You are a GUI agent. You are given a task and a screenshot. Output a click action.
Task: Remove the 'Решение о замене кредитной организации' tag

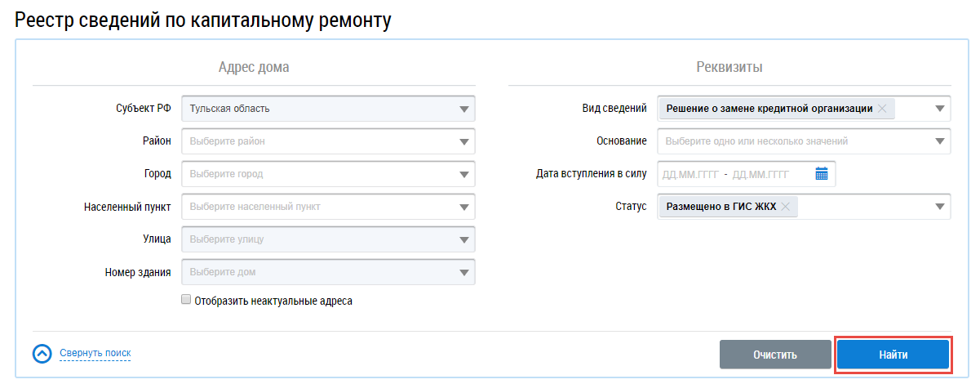tap(882, 109)
